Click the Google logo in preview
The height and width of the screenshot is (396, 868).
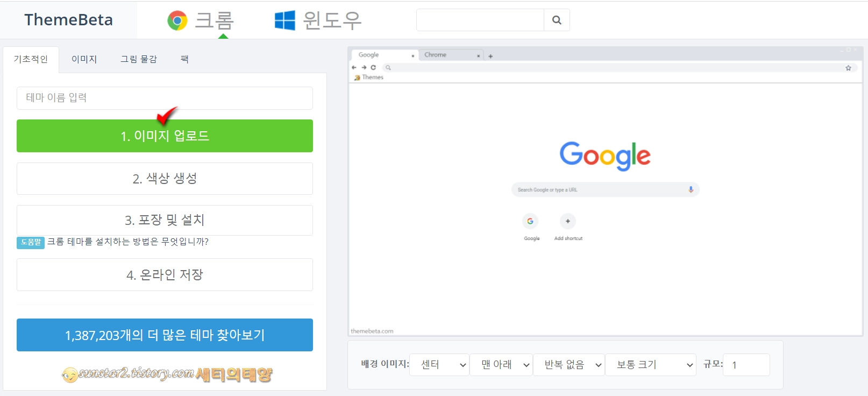[605, 156]
